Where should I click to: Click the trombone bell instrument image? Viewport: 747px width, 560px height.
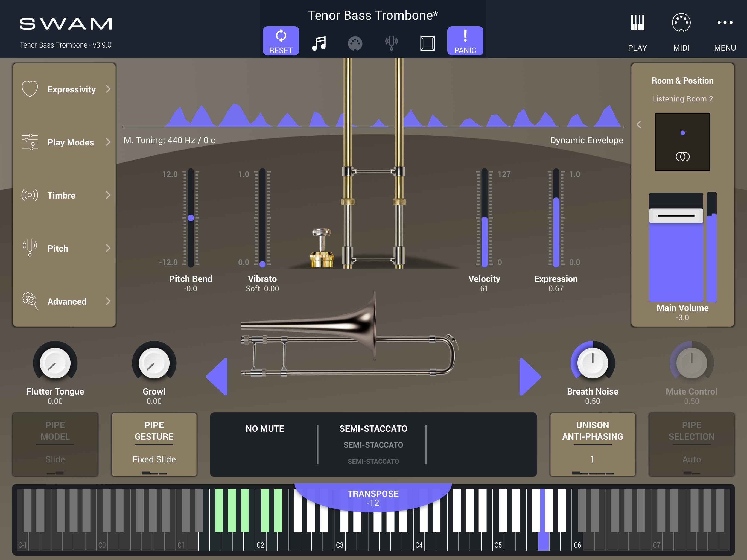(349, 334)
